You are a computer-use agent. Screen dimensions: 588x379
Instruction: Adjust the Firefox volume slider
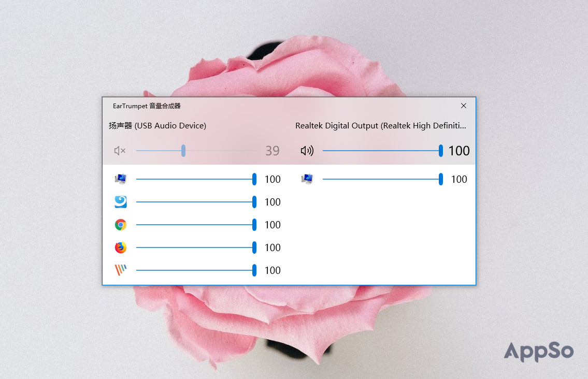click(196, 247)
